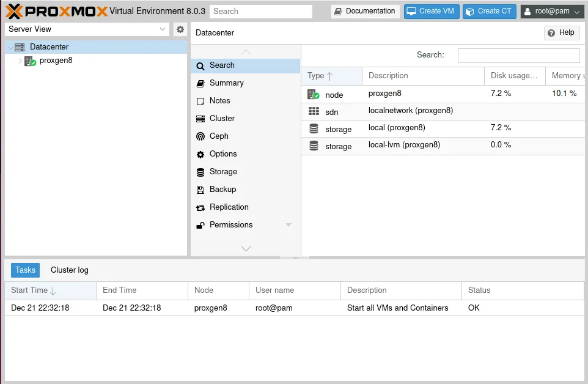
Task: Click the Create VM button
Action: pos(431,11)
